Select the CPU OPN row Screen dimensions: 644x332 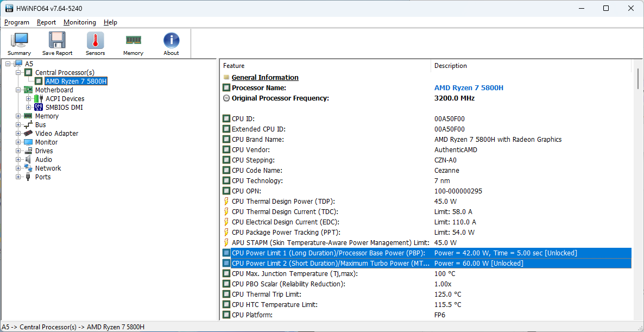426,191
